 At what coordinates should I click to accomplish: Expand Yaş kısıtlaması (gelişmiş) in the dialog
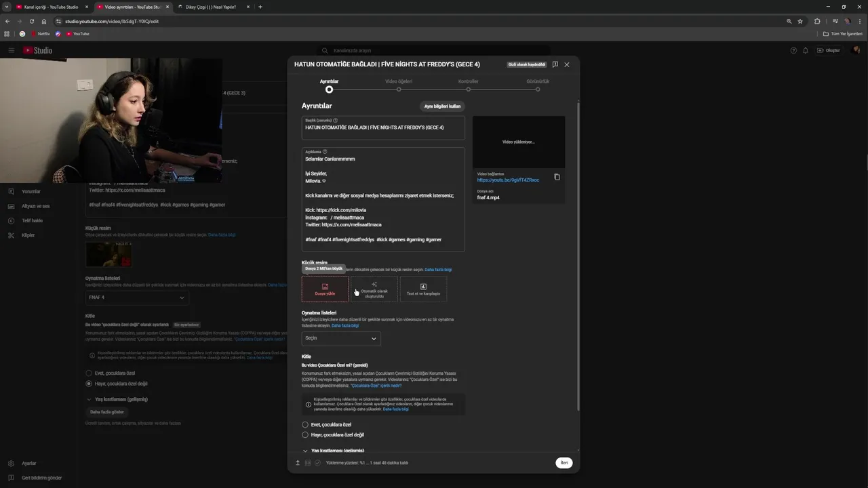334,451
